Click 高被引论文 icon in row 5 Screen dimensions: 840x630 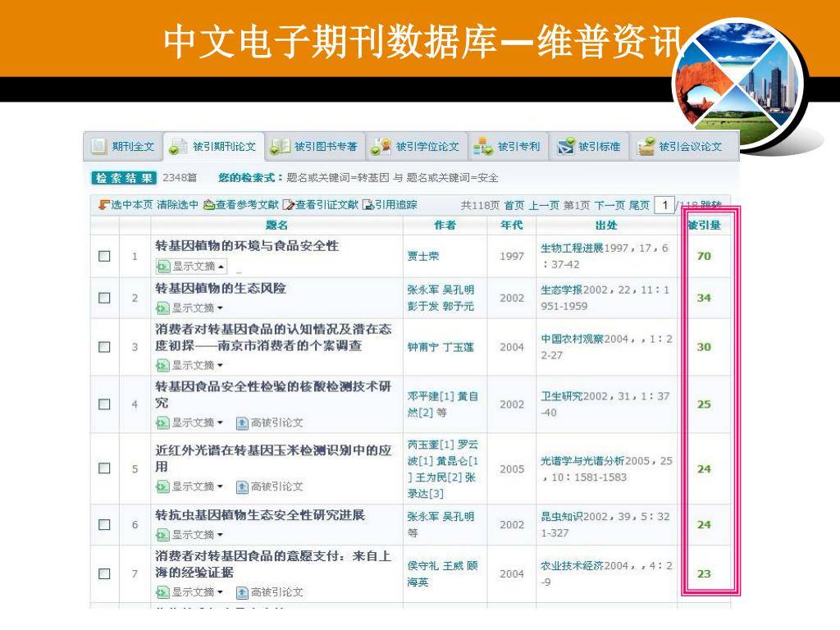242,486
